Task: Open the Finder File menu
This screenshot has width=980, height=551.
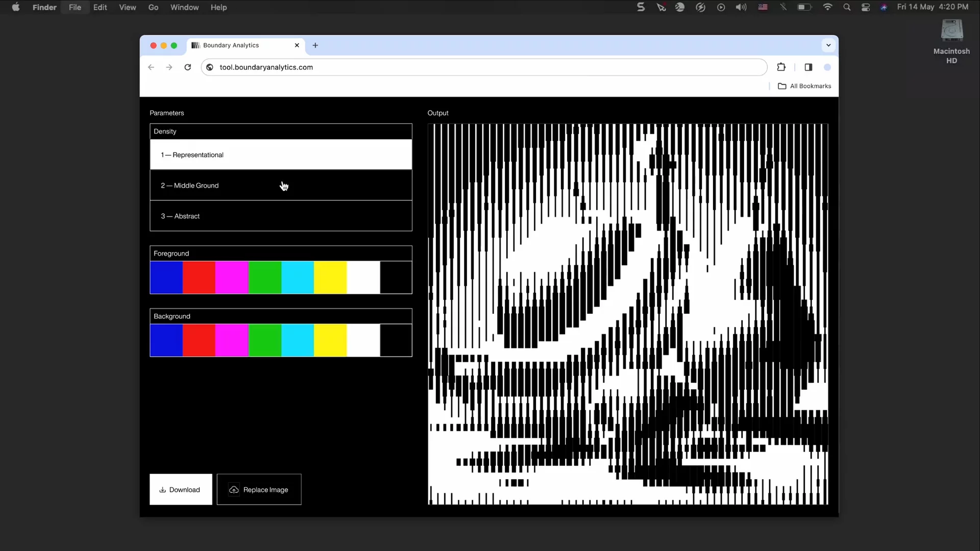Action: pyautogui.click(x=75, y=7)
